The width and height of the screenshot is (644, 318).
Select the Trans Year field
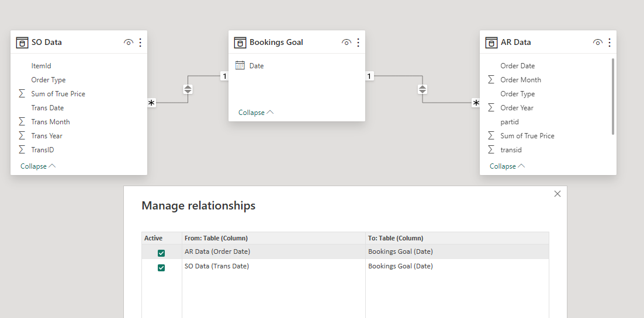(x=47, y=135)
